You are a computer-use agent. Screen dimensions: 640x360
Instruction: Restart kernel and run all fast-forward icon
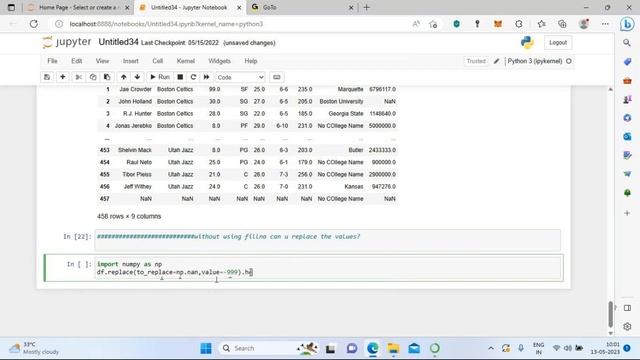(207, 77)
